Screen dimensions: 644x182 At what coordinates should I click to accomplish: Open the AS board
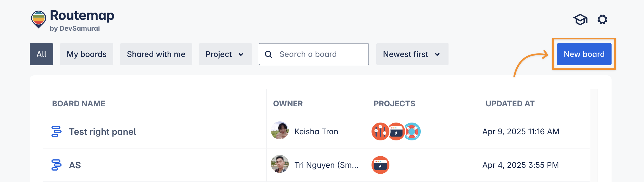point(75,165)
